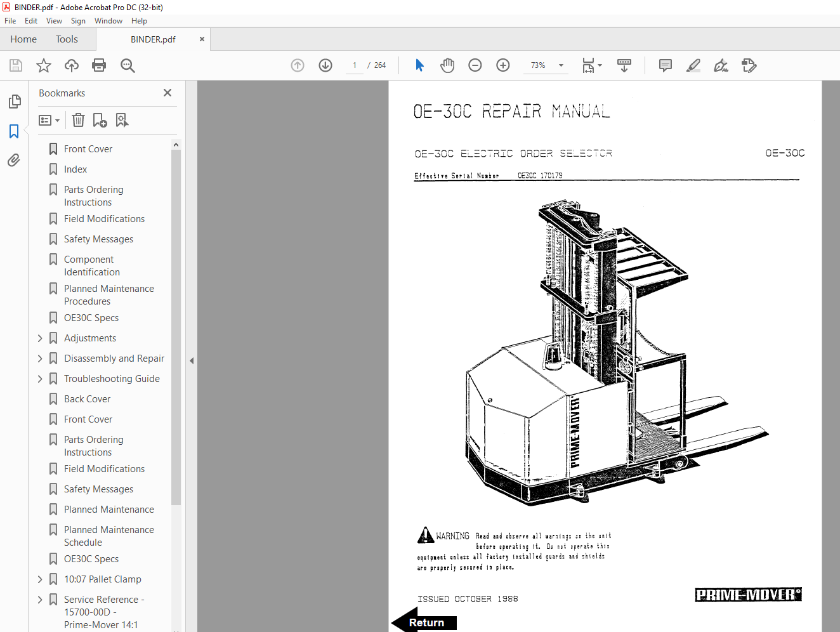Open the Window menu
Viewport: 840px width, 632px height.
click(x=108, y=21)
